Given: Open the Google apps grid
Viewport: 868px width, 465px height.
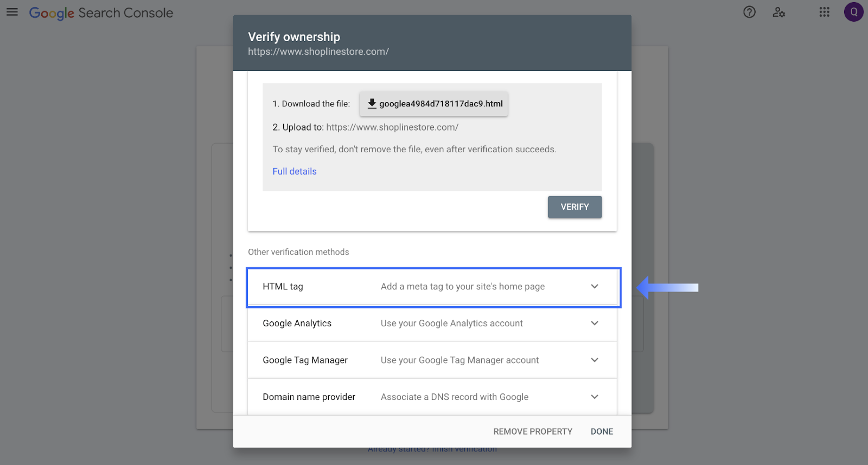Looking at the screenshot, I should tap(824, 12).
